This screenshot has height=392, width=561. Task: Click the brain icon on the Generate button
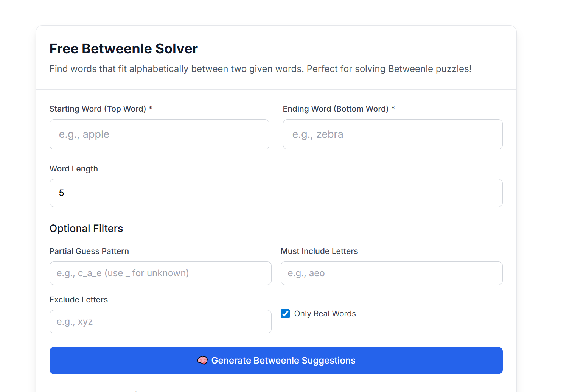click(x=203, y=360)
